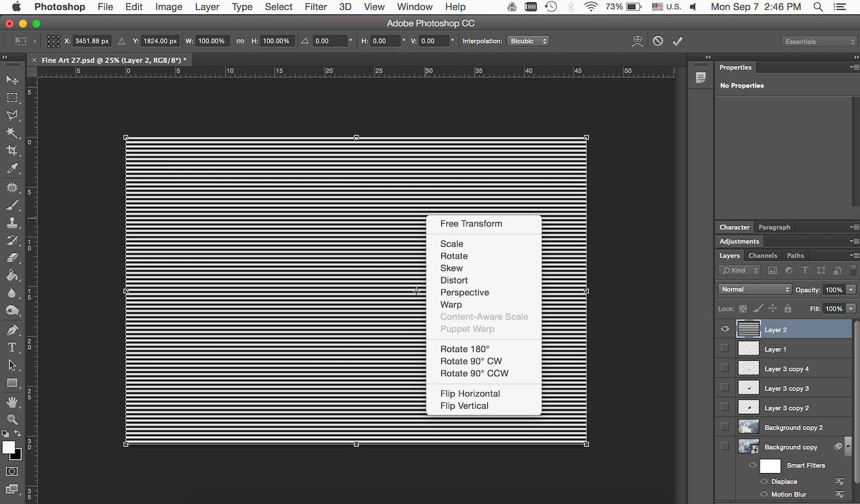Open the Essentials workspace dropdown
Viewport: 860px width, 504px height.
819,41
